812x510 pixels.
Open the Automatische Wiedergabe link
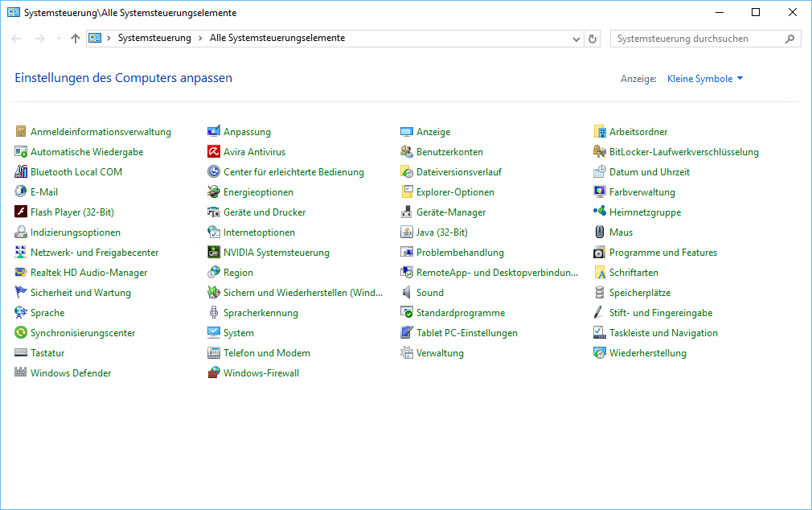pos(87,152)
